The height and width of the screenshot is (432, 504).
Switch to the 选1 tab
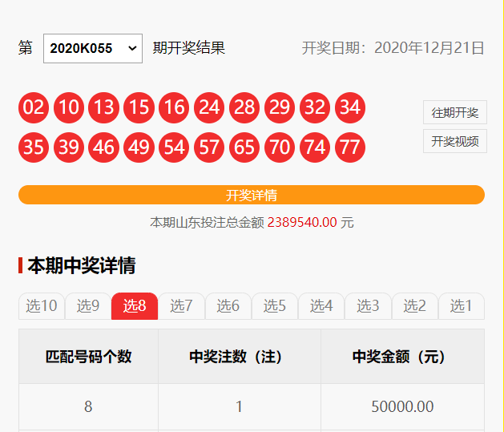coord(461,305)
